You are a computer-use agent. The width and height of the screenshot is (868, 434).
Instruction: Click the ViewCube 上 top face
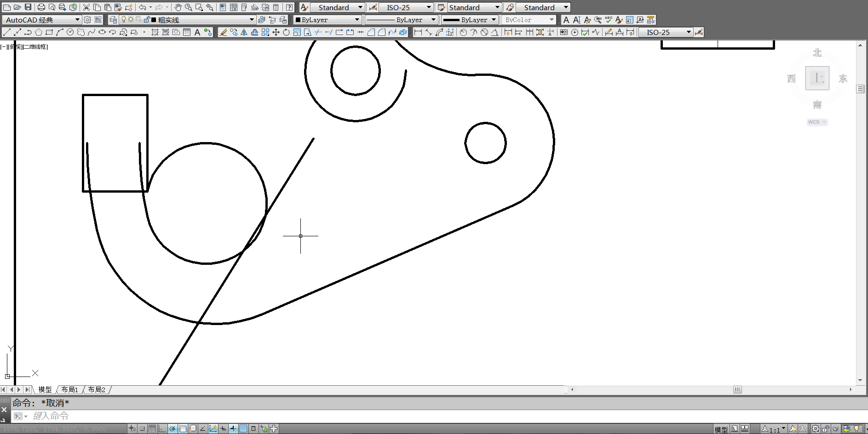[x=817, y=78]
